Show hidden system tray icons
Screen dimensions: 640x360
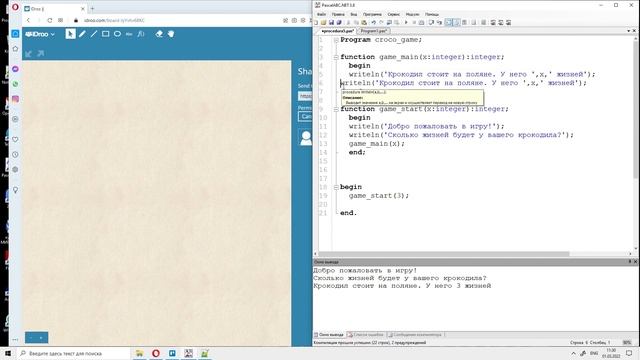click(x=573, y=353)
